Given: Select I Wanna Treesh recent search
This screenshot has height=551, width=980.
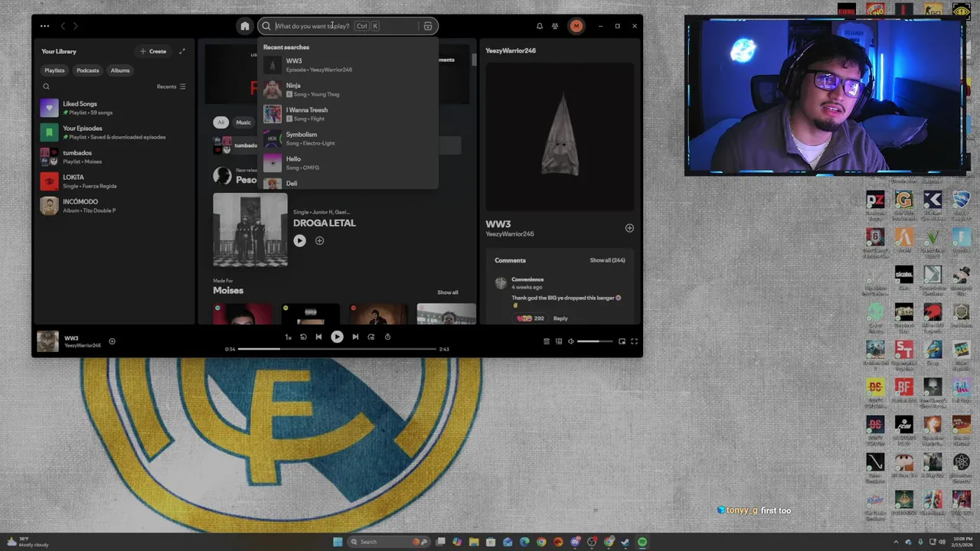Looking at the screenshot, I should click(348, 114).
